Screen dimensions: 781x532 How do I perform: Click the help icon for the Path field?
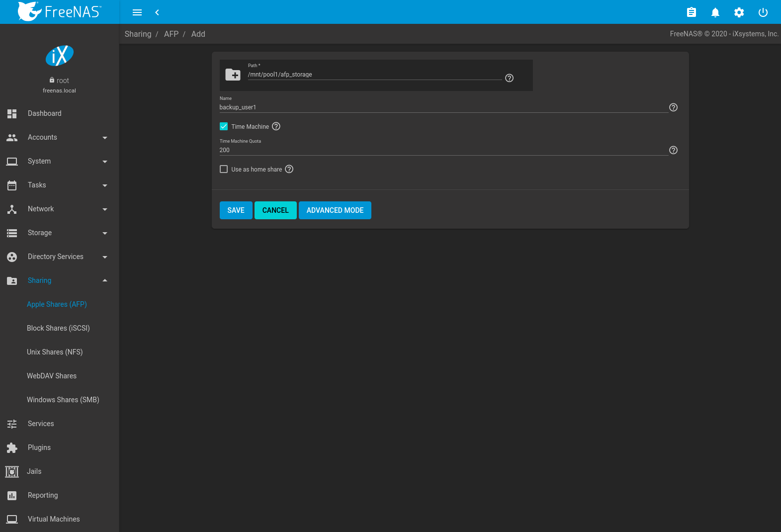click(x=509, y=78)
